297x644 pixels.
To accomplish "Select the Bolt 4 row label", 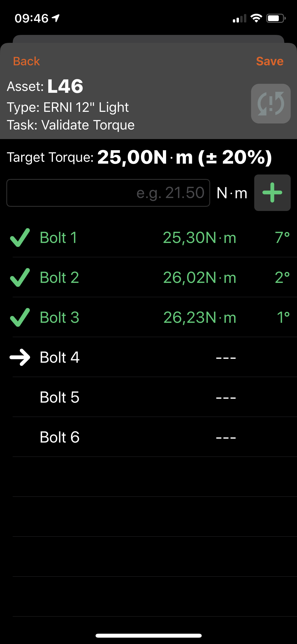I will 60,357.
